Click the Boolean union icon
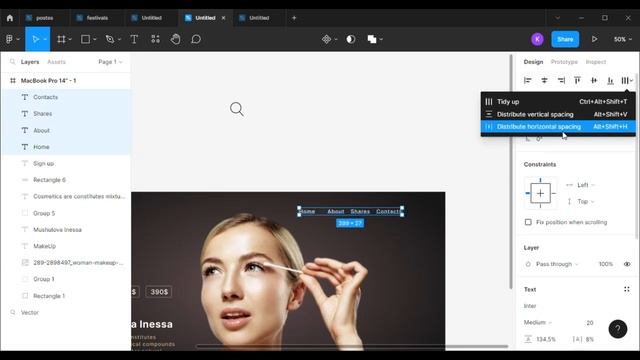The width and height of the screenshot is (640, 360). tap(372, 39)
